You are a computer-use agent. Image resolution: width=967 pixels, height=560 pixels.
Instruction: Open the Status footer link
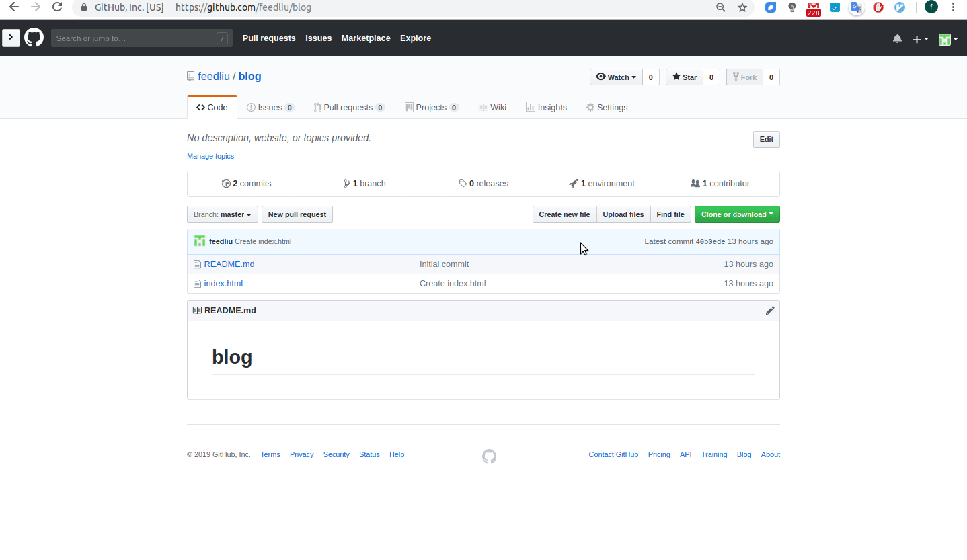(x=369, y=455)
